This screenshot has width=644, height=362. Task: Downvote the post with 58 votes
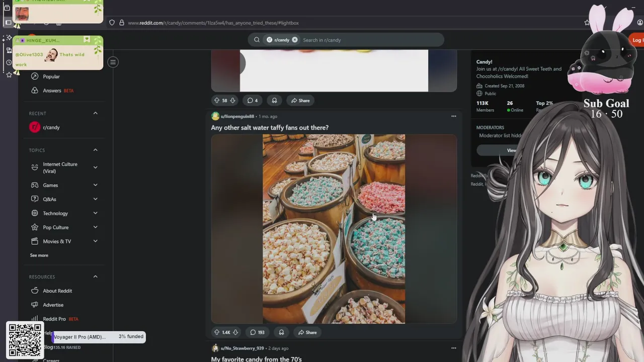pyautogui.click(x=232, y=101)
